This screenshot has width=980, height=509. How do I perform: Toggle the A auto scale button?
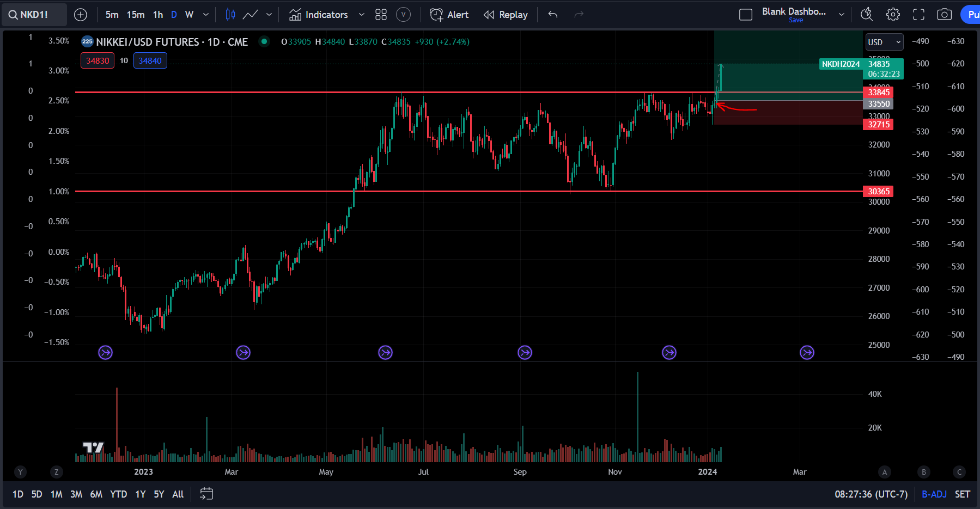[884, 472]
